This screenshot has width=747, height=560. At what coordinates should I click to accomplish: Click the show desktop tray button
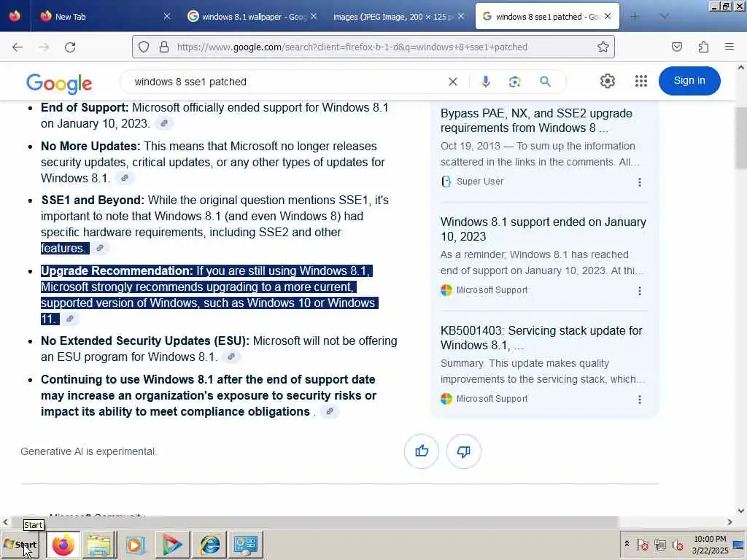pos(740,545)
